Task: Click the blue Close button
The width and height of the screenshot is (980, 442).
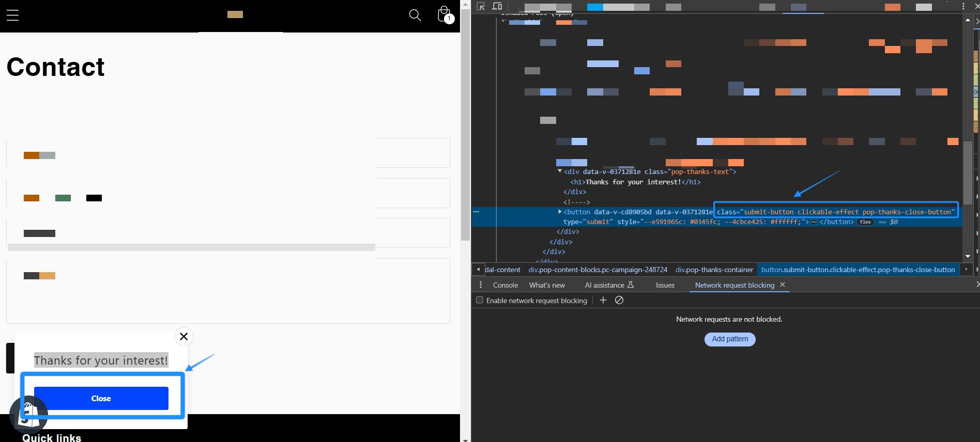Action: pos(101,398)
